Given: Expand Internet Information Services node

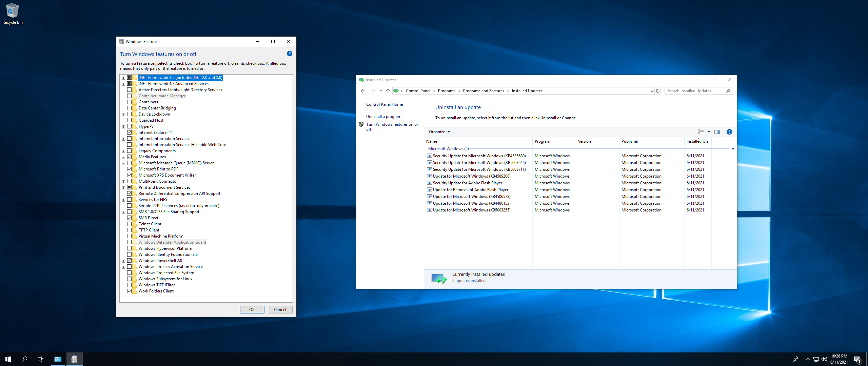Looking at the screenshot, I should click(123, 139).
